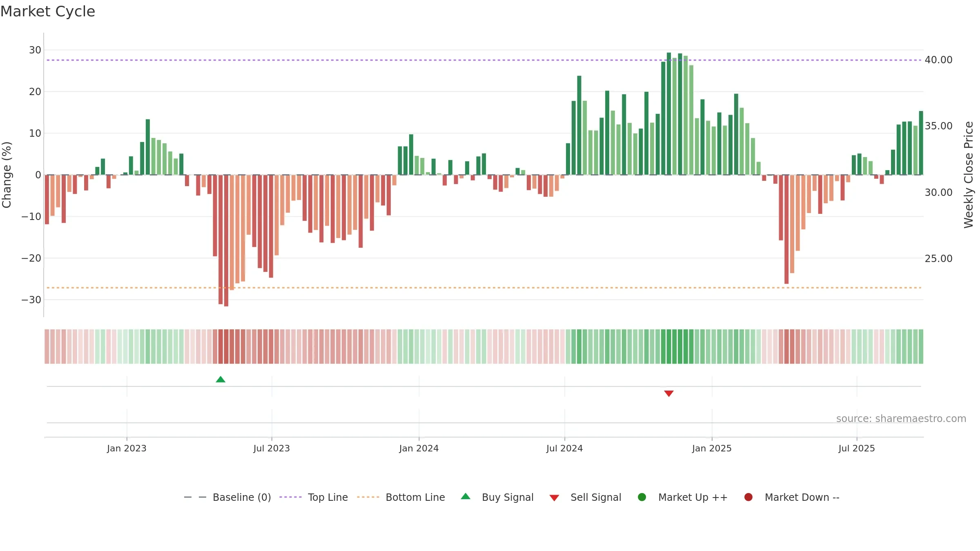
Task: Click the 0 change axis tick label
Action: [38, 175]
